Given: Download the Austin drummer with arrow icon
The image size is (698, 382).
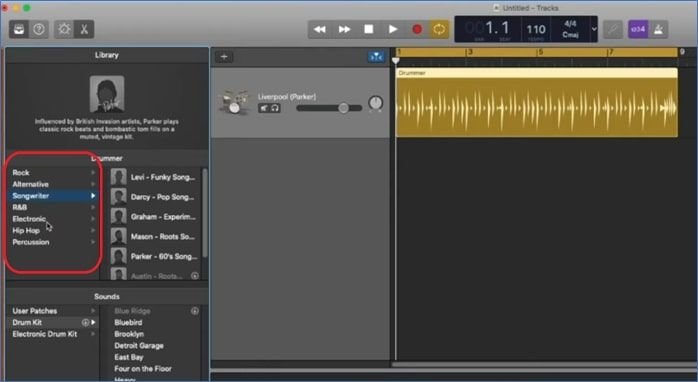Looking at the screenshot, I should (195, 276).
